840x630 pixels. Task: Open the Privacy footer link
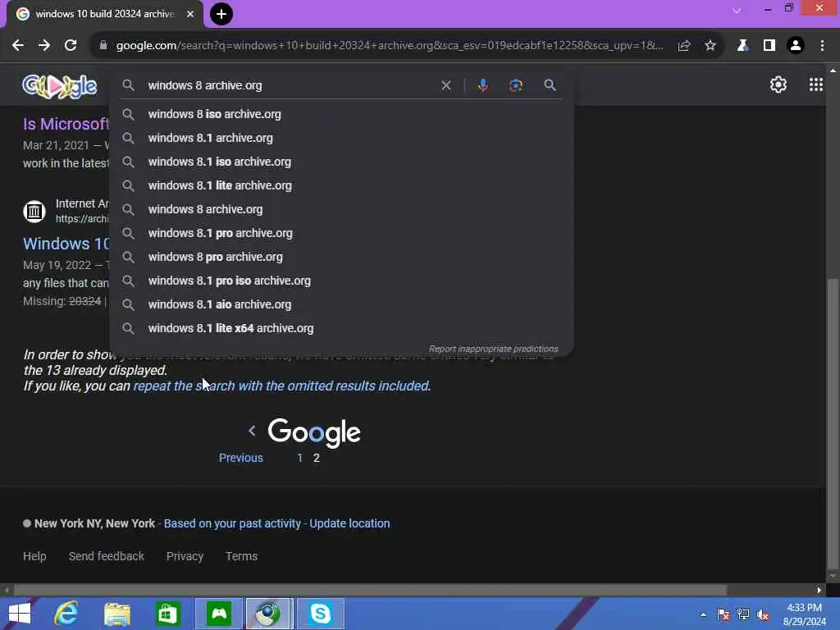[x=185, y=556]
